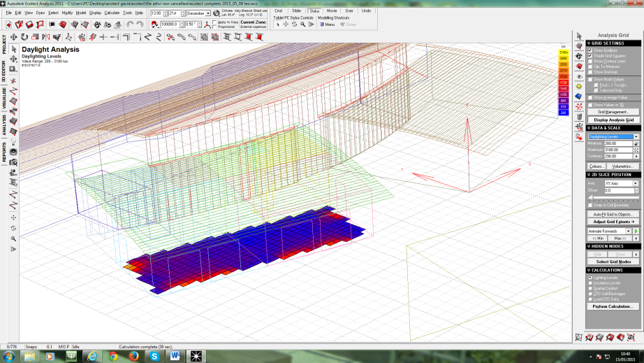644x363 pixels.
Task: Click the Grid Management button
Action: click(x=613, y=112)
